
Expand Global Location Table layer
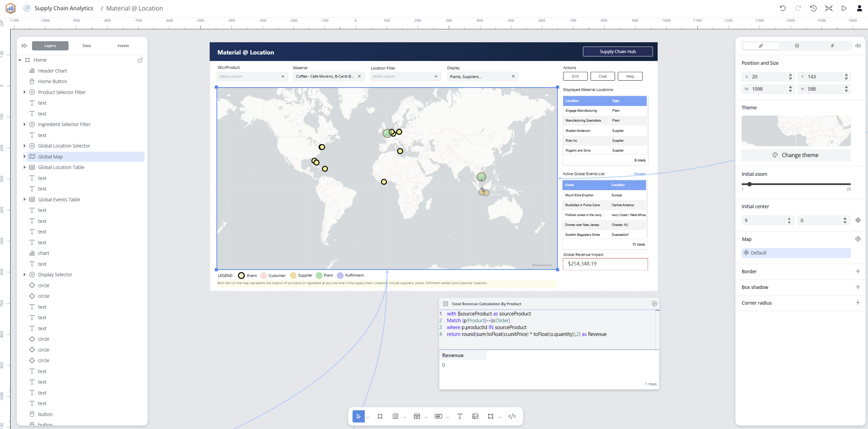click(25, 167)
